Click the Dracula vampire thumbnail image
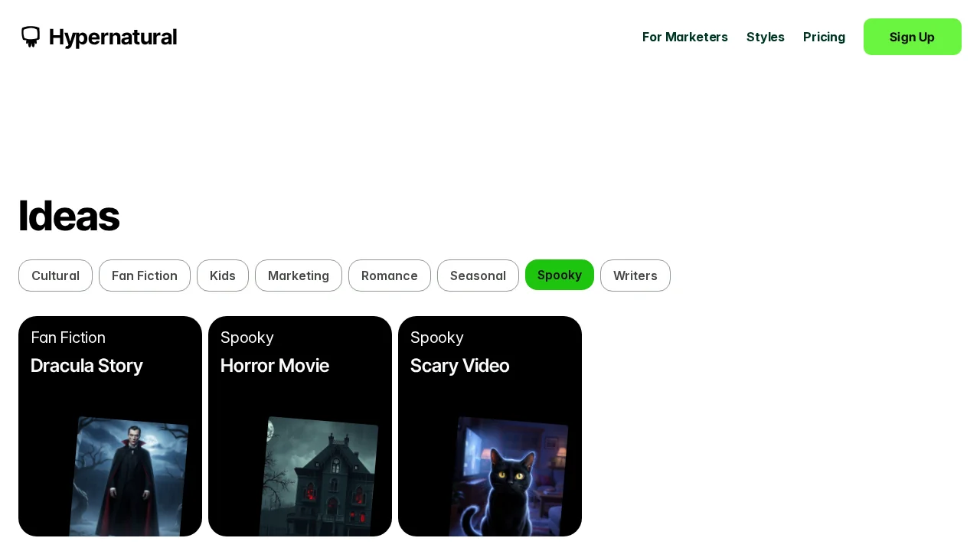This screenshot has width=980, height=551. [x=129, y=476]
